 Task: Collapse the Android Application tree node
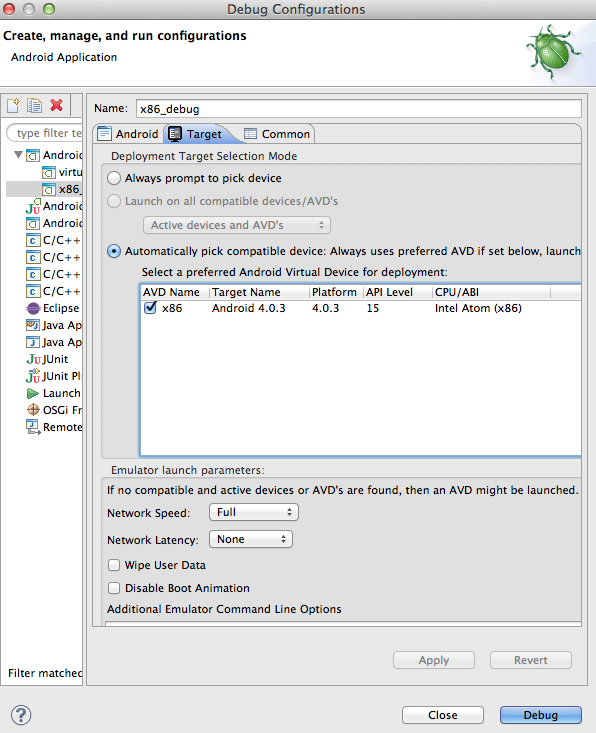tap(18, 155)
